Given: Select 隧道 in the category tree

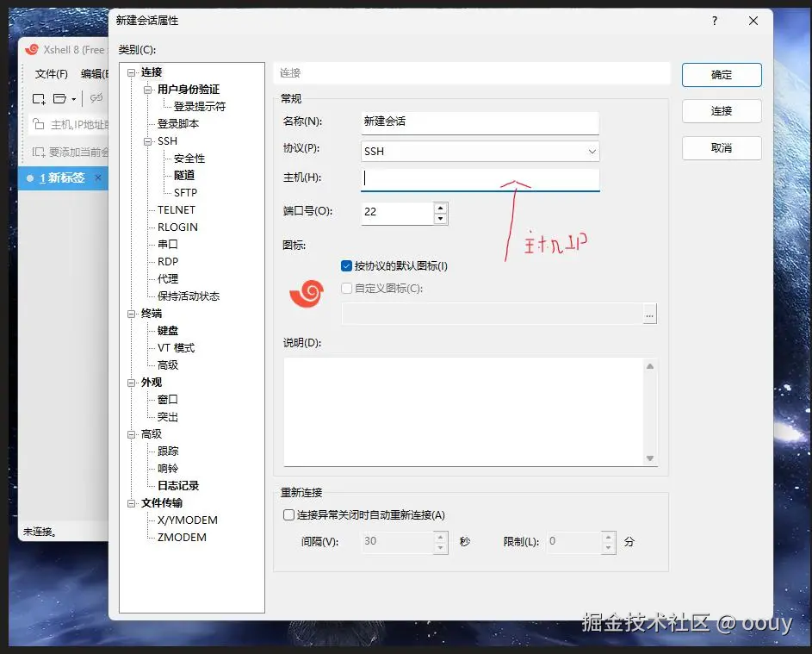Looking at the screenshot, I should coord(183,176).
